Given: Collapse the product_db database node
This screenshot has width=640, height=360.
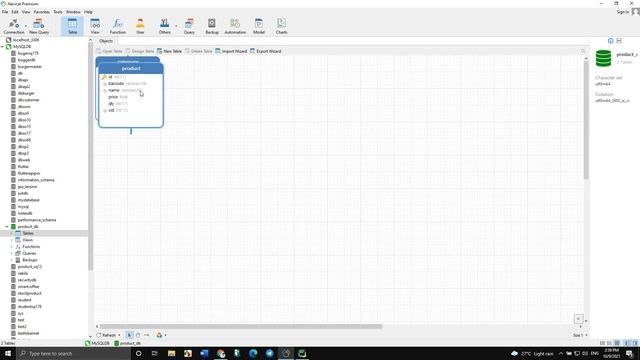Looking at the screenshot, I should (7, 227).
